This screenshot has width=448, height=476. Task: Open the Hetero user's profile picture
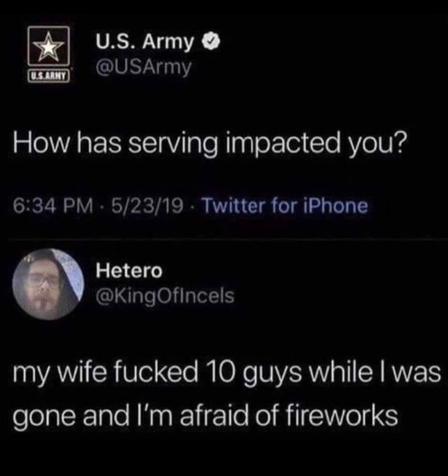[x=48, y=285]
